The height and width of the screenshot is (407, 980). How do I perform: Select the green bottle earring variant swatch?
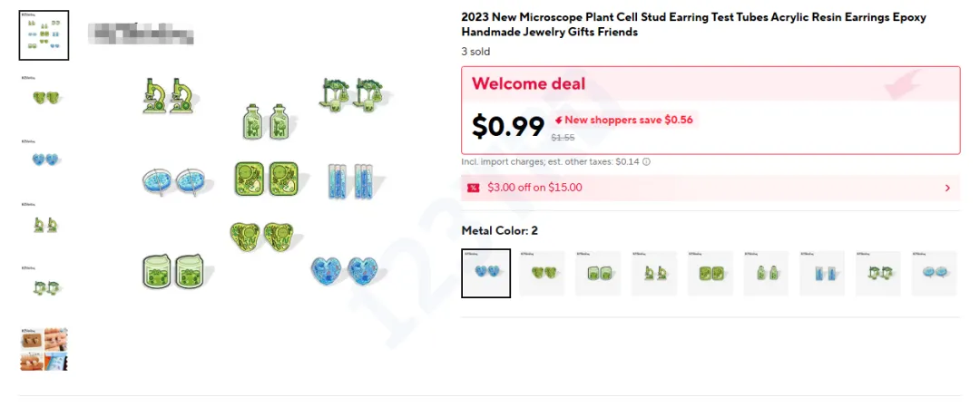click(x=767, y=273)
